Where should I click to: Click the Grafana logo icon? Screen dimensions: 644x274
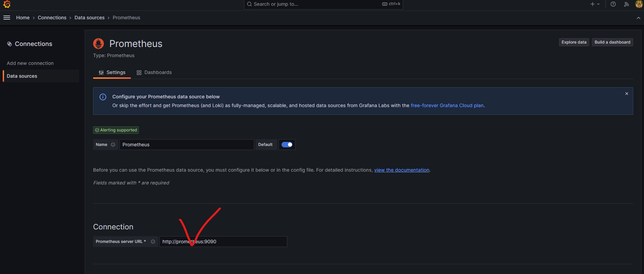7,4
